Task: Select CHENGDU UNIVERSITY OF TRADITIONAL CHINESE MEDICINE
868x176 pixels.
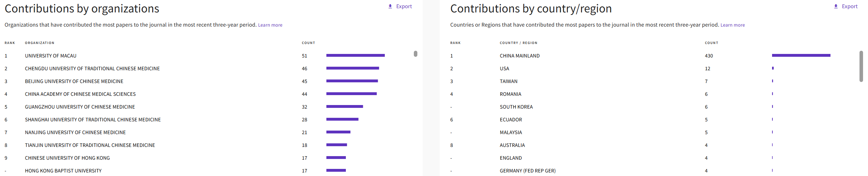Action: pyautogui.click(x=92, y=68)
